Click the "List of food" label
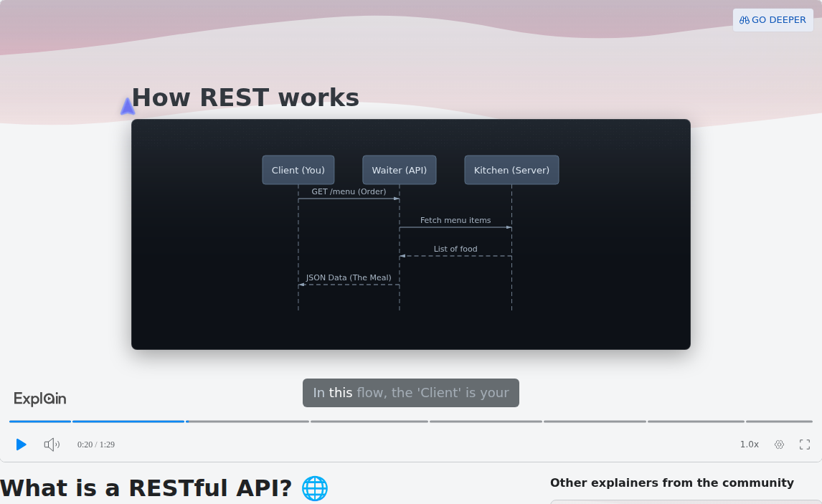The height and width of the screenshot is (504, 822). 455,249
